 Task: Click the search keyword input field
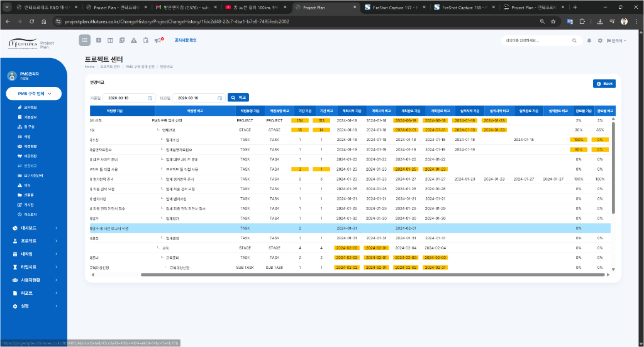point(537,41)
